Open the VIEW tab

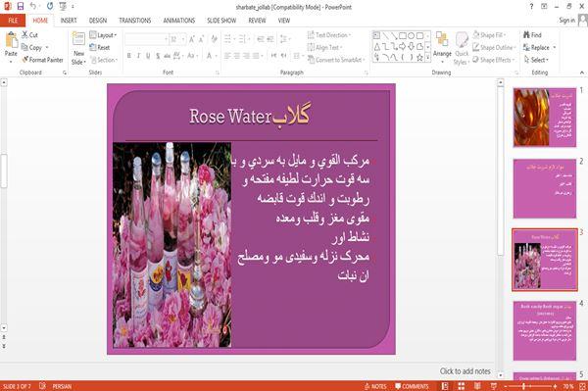tap(284, 21)
